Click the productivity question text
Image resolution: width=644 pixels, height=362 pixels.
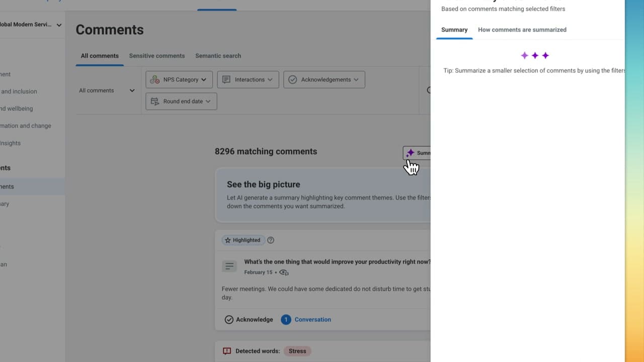coord(337,261)
